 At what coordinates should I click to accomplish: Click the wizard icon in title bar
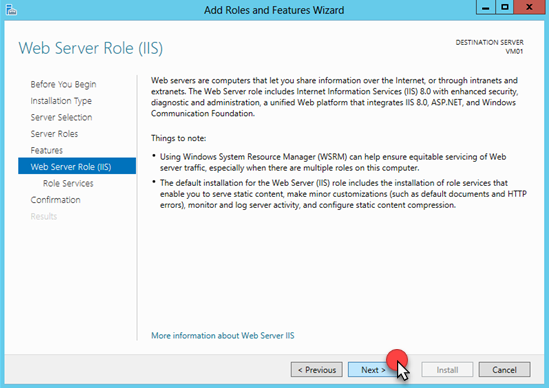tap(11, 10)
